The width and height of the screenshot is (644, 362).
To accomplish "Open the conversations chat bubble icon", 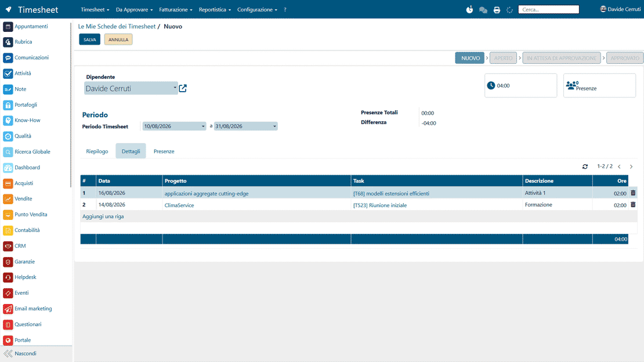I will tap(483, 10).
